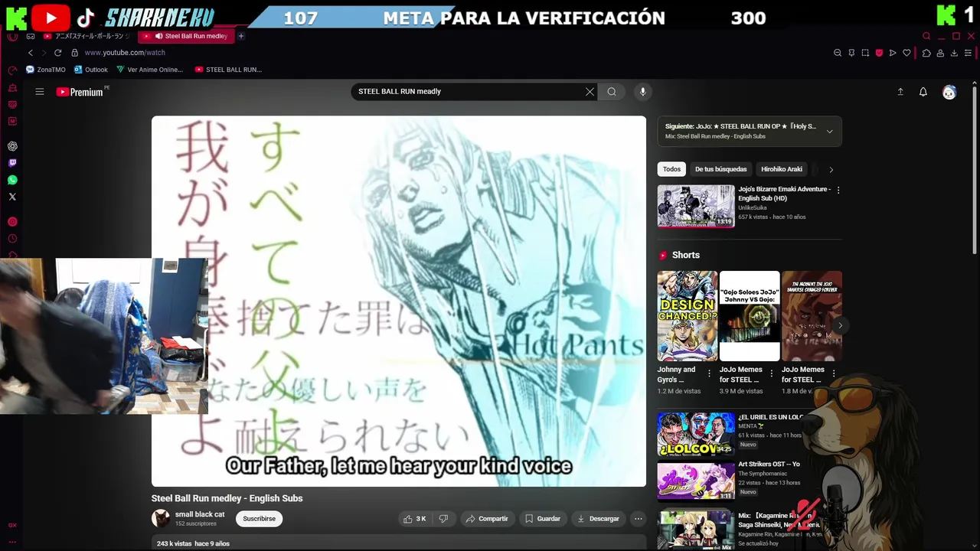Open the Outlook bookmark

click(x=91, y=70)
